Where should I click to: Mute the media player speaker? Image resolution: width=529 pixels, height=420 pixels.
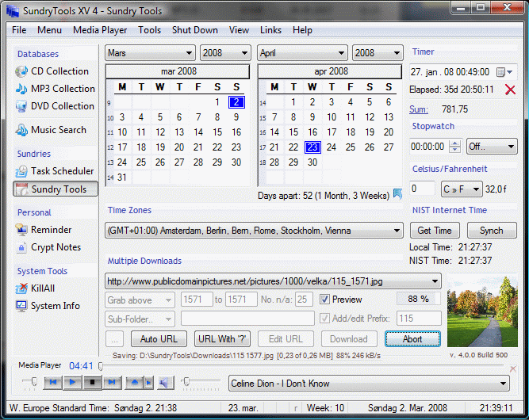tap(165, 383)
